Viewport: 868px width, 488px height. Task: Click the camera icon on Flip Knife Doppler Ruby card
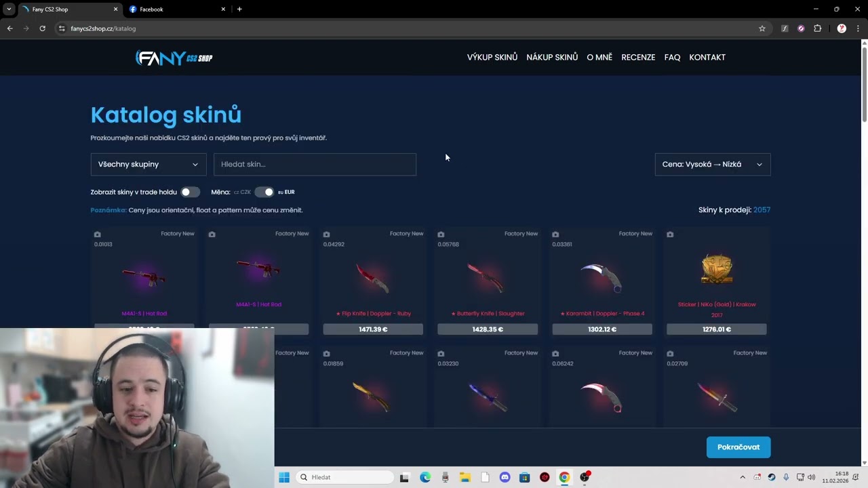pyautogui.click(x=326, y=235)
